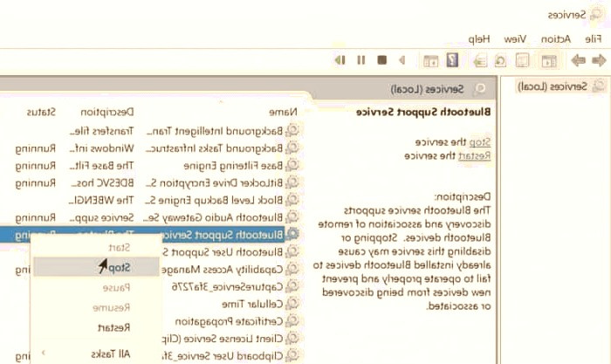Click the Restart Service toolbar icon
Viewport: 611px width, 364px height.
(340, 60)
